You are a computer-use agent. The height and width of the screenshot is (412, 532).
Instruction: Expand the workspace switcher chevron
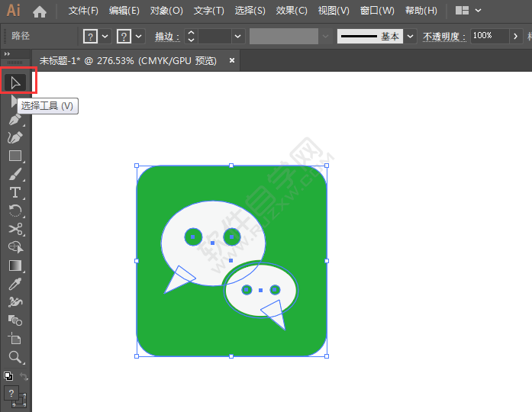(x=478, y=11)
